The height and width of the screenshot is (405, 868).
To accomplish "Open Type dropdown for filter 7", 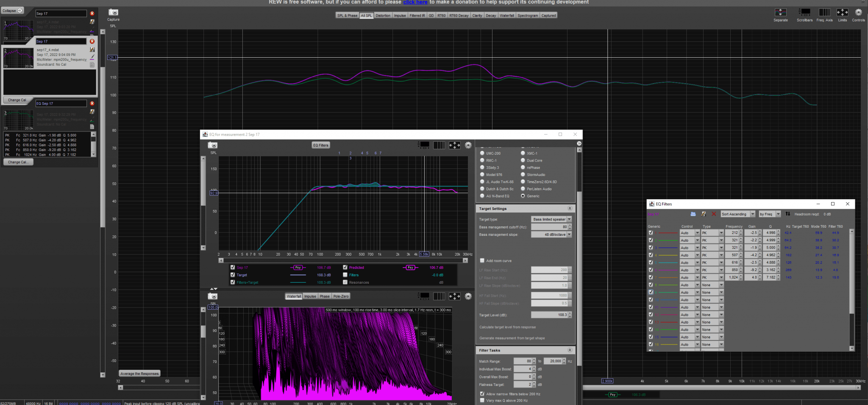I will pos(712,277).
